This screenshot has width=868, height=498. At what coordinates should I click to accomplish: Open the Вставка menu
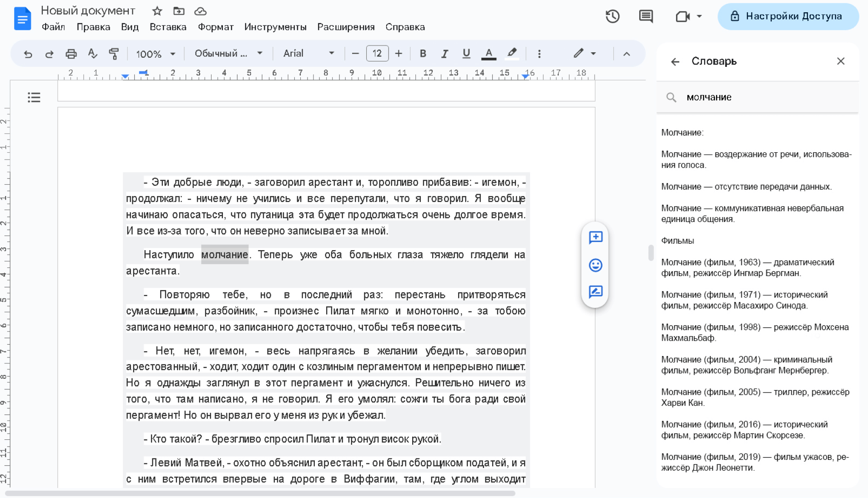click(168, 27)
